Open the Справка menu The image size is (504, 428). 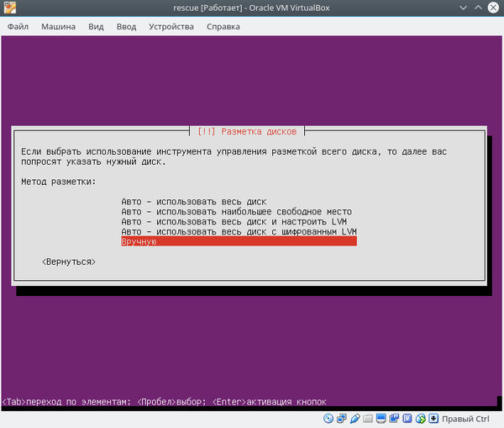(x=223, y=27)
